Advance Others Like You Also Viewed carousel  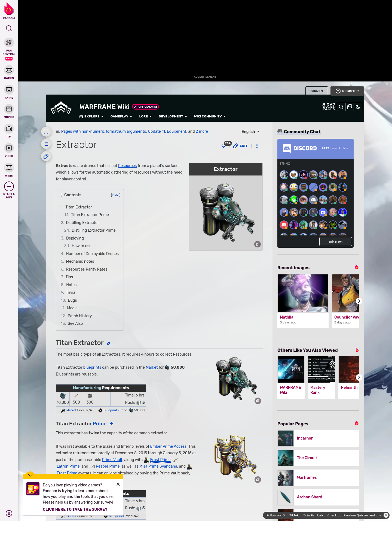[x=359, y=377]
